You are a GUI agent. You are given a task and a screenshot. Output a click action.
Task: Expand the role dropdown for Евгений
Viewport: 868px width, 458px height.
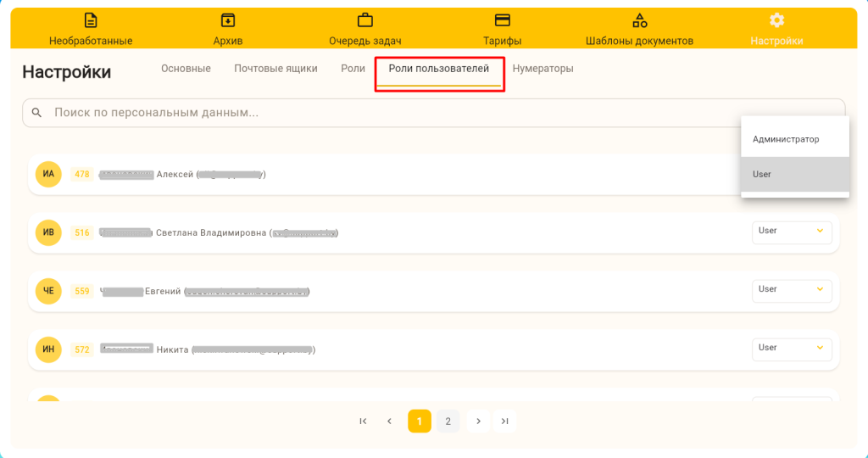(792, 290)
